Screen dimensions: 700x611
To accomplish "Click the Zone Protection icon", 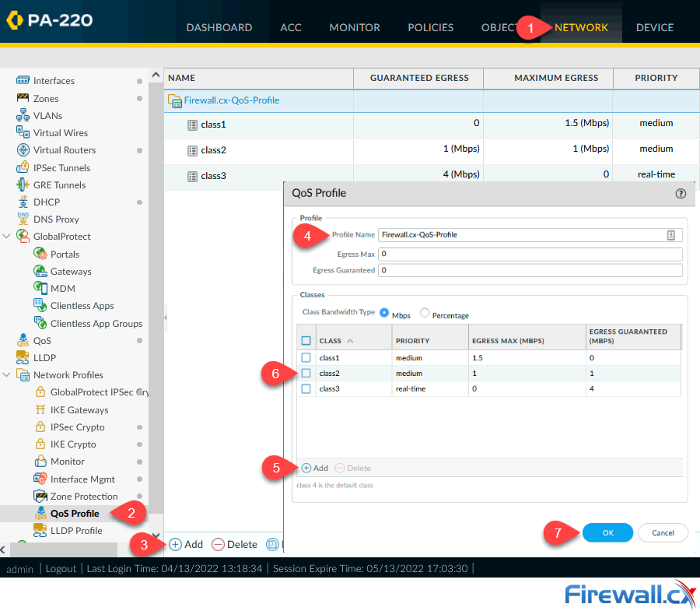I will point(40,496).
